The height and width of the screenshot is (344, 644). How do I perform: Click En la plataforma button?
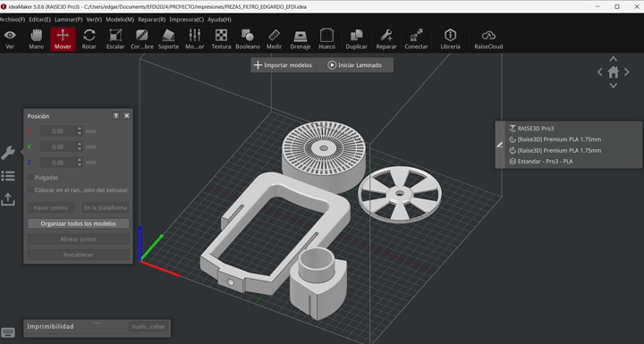[106, 207]
